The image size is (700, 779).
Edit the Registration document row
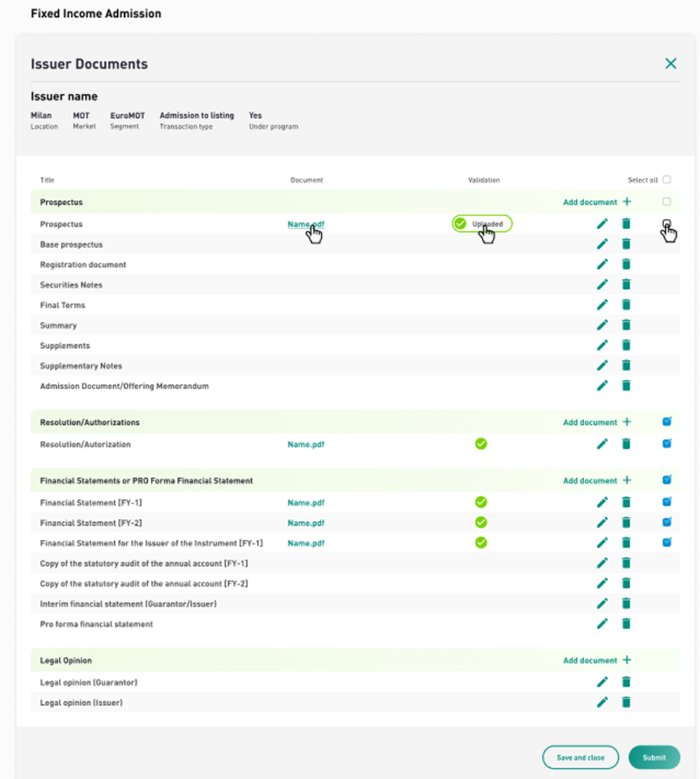602,264
